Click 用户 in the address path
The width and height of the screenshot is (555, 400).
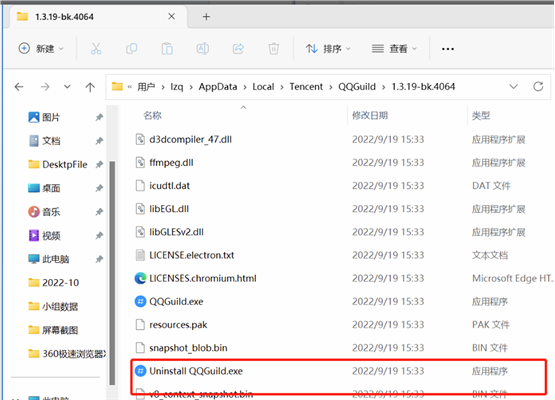coord(146,87)
